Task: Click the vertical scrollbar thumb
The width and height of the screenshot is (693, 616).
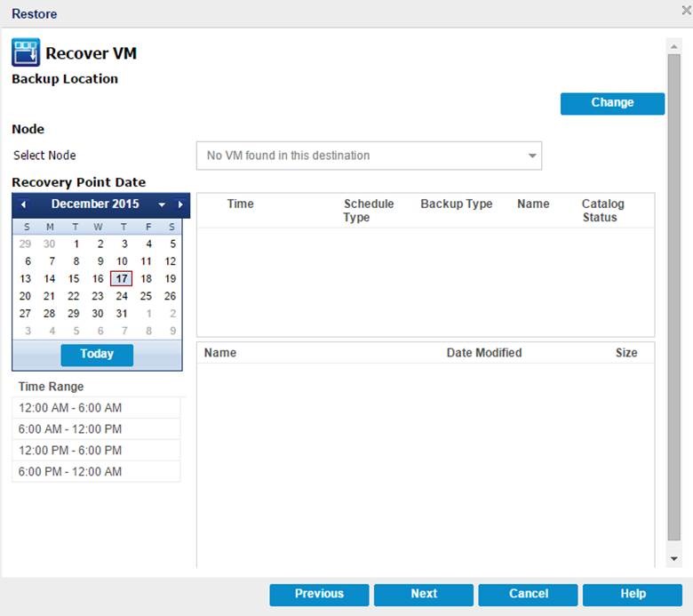Action: (674, 297)
